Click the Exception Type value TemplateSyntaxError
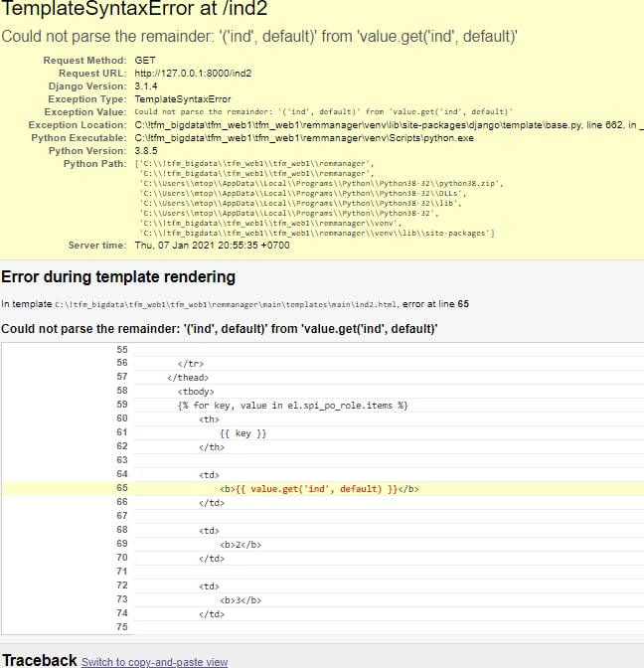 183,99
